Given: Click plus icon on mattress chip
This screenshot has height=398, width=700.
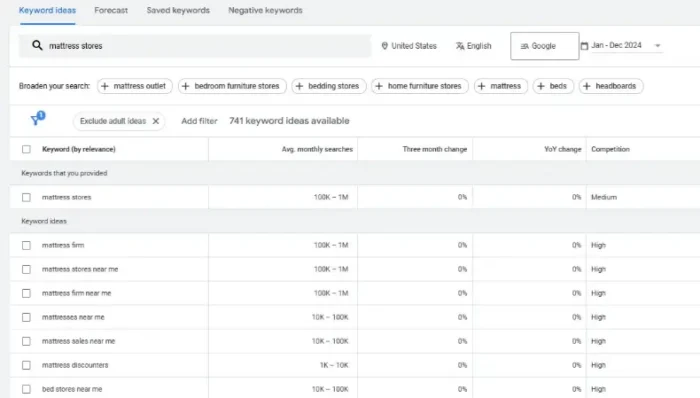Looking at the screenshot, I should pos(481,86).
